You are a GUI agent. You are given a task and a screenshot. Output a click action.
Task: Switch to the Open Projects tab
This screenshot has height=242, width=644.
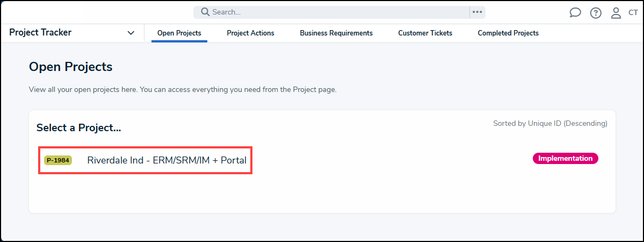[179, 33]
